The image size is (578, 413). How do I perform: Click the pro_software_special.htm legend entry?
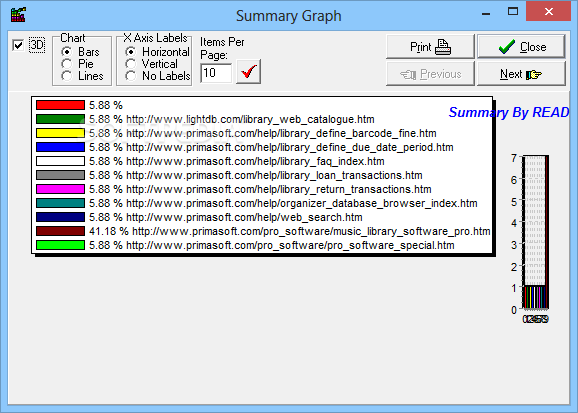point(272,246)
